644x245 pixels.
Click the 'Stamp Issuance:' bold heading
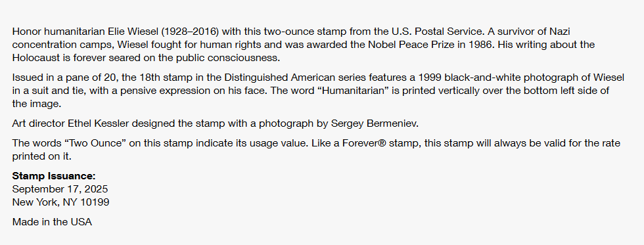(54, 176)
